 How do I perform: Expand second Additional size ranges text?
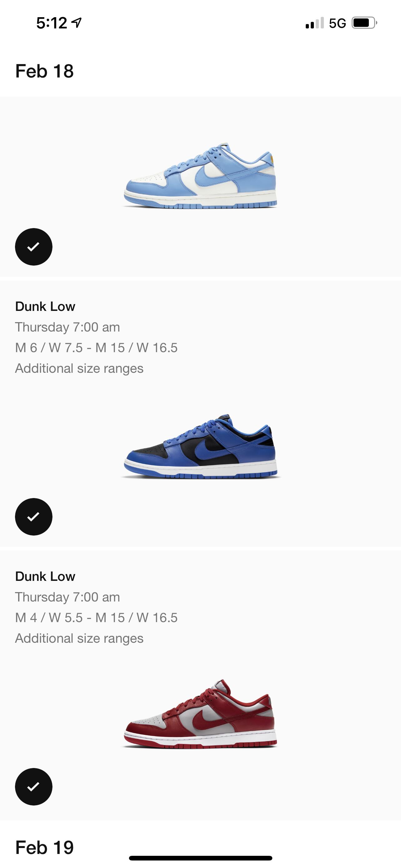coord(79,638)
